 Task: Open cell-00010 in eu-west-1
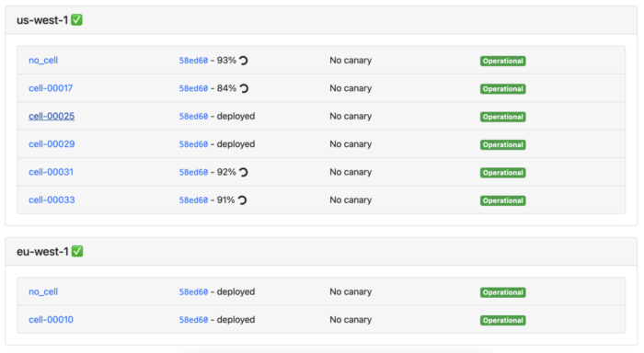click(x=51, y=320)
